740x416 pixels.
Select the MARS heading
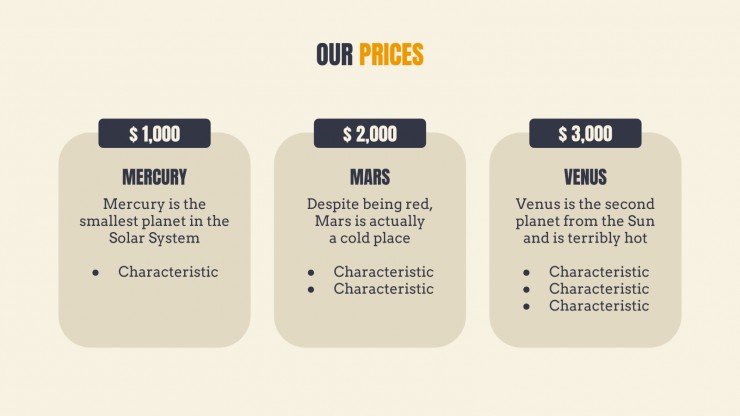pos(370,177)
